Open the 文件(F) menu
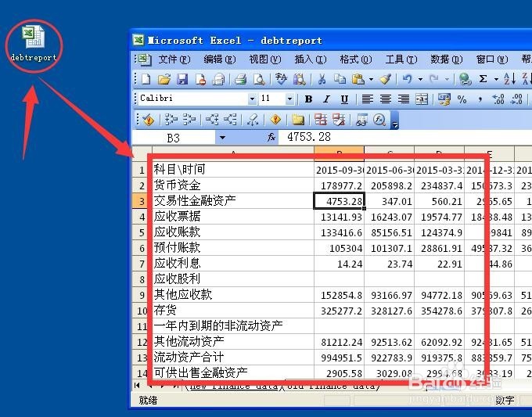The height and width of the screenshot is (417, 532). [x=174, y=59]
